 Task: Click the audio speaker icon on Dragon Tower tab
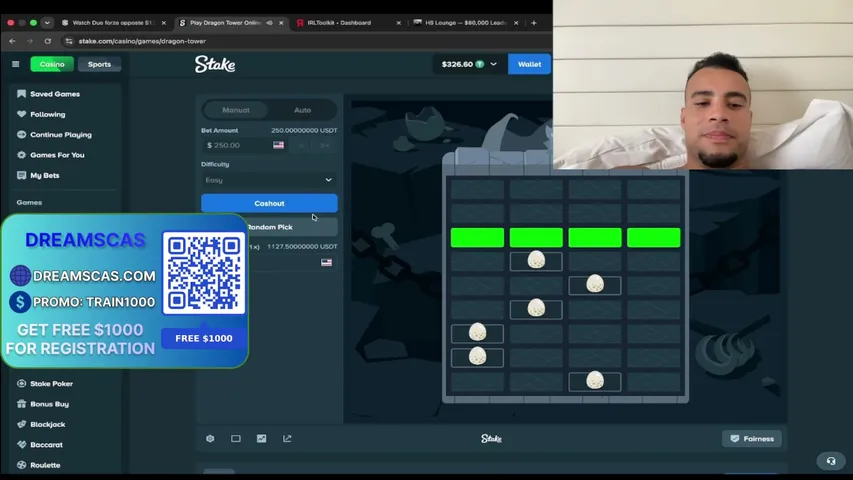tap(269, 23)
